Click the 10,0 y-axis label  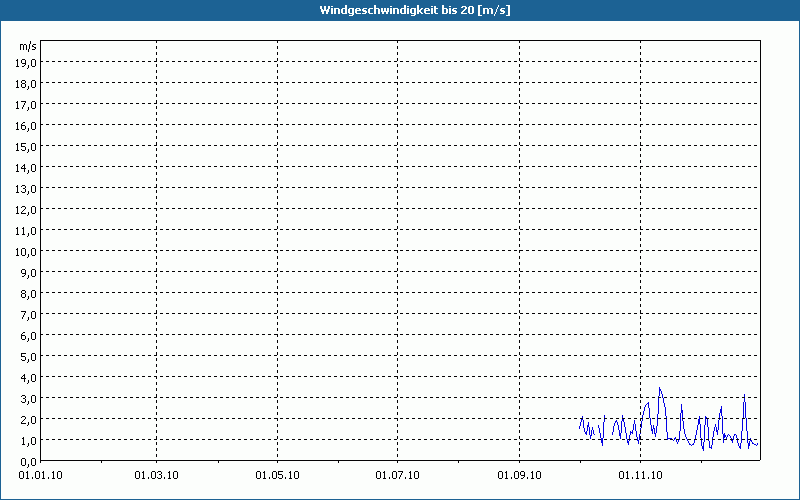26,252
